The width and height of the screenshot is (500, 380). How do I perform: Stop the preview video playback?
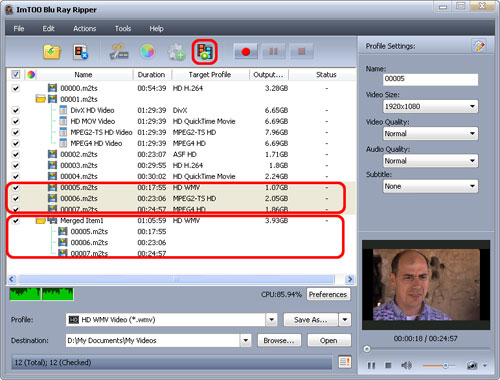point(388,366)
